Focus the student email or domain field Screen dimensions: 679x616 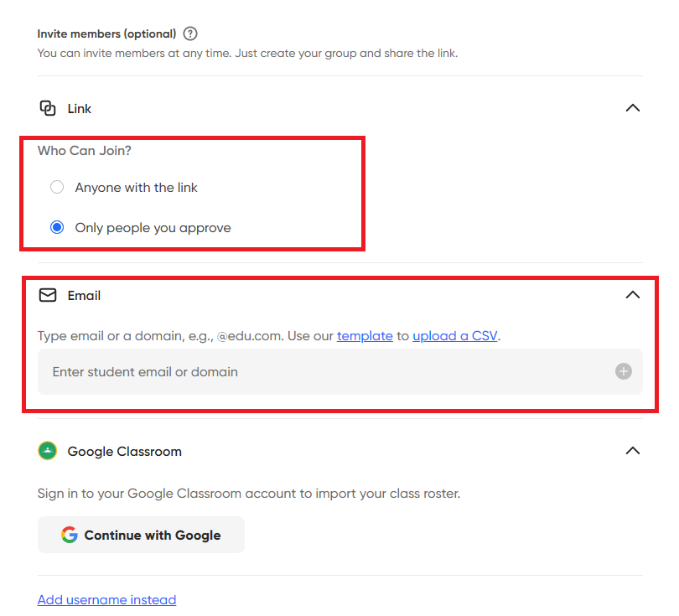[327, 371]
